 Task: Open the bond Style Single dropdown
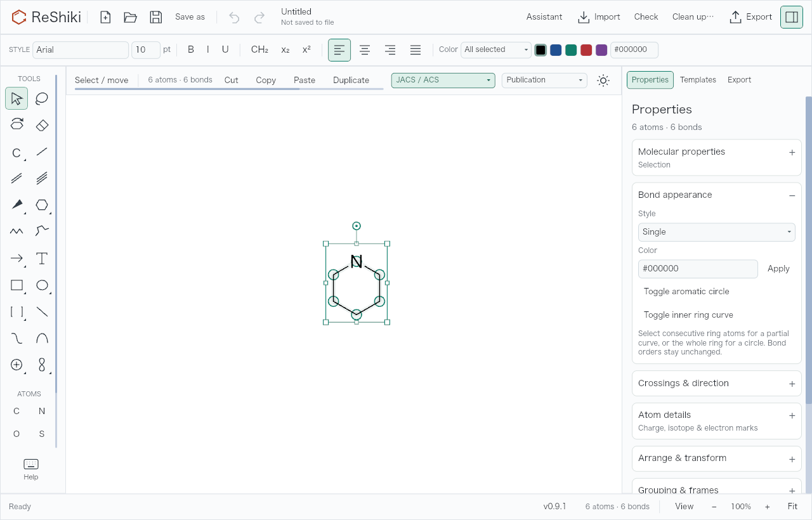coord(717,232)
